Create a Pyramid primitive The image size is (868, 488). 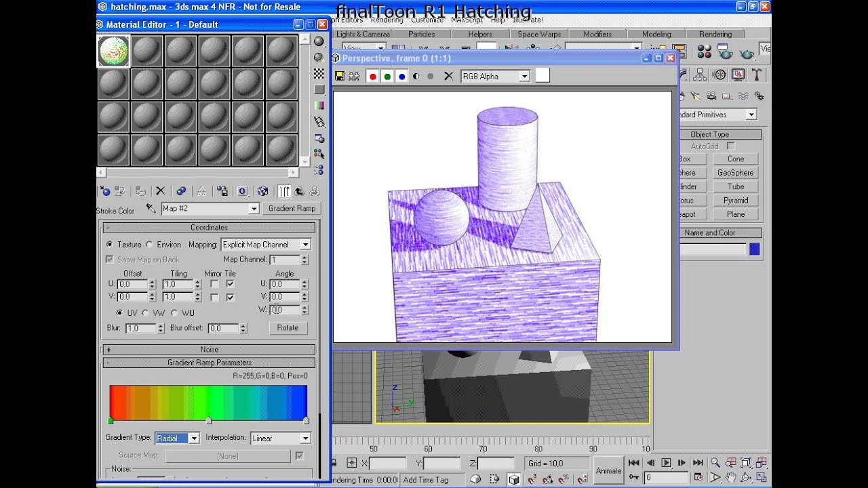click(x=736, y=201)
